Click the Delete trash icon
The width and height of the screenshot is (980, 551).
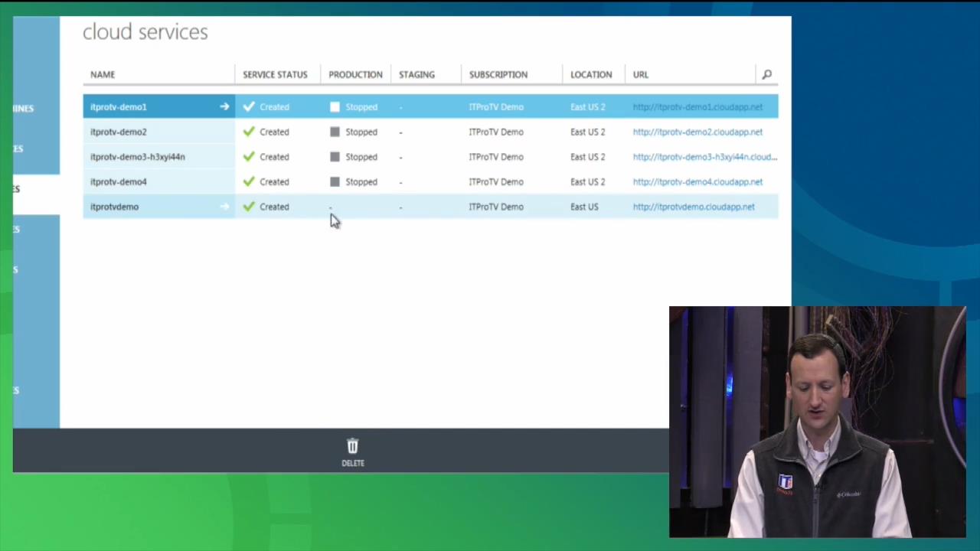click(x=352, y=446)
